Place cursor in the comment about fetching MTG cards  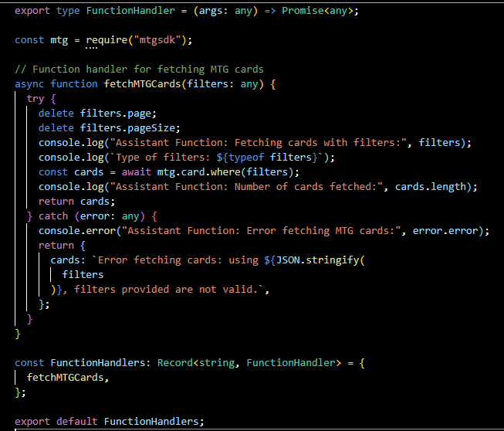pyautogui.click(x=139, y=70)
